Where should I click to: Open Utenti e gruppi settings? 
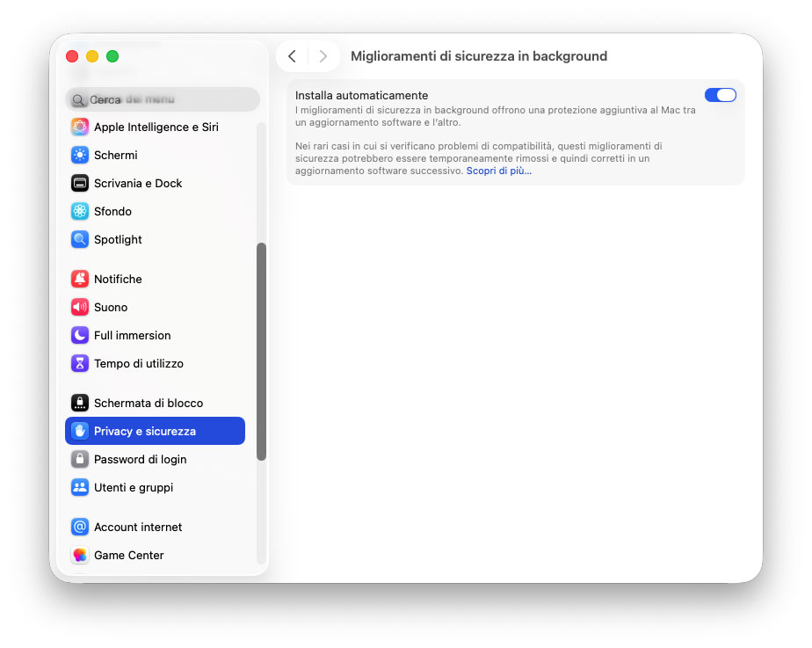click(x=132, y=487)
